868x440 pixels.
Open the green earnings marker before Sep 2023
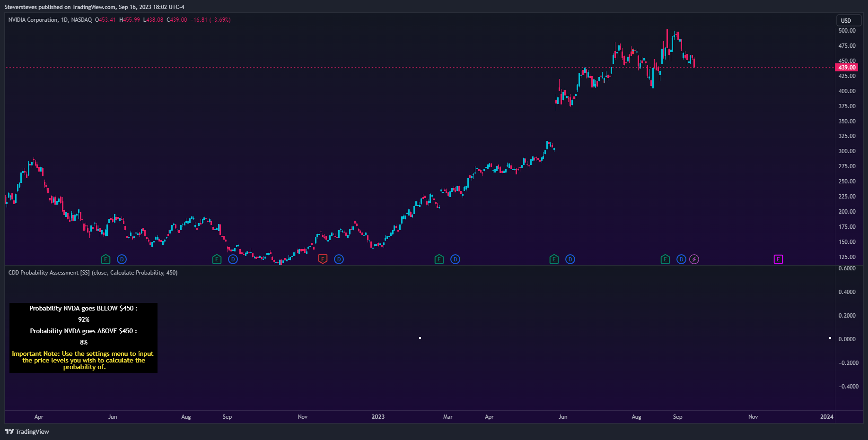(x=666, y=259)
